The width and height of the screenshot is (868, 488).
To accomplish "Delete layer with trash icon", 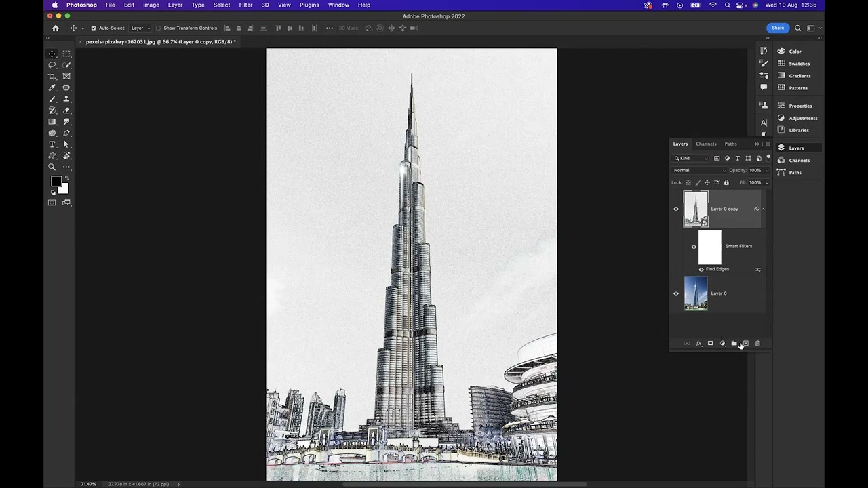I will pyautogui.click(x=757, y=344).
